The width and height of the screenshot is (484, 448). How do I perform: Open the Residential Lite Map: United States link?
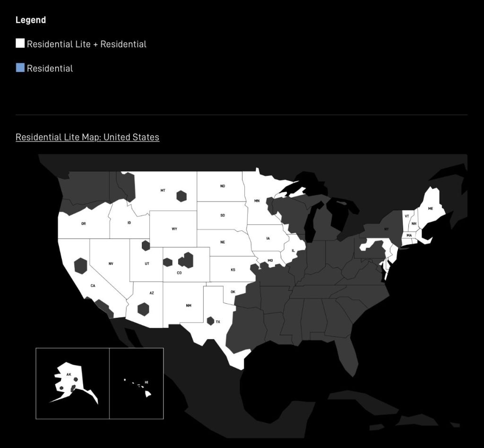click(87, 137)
